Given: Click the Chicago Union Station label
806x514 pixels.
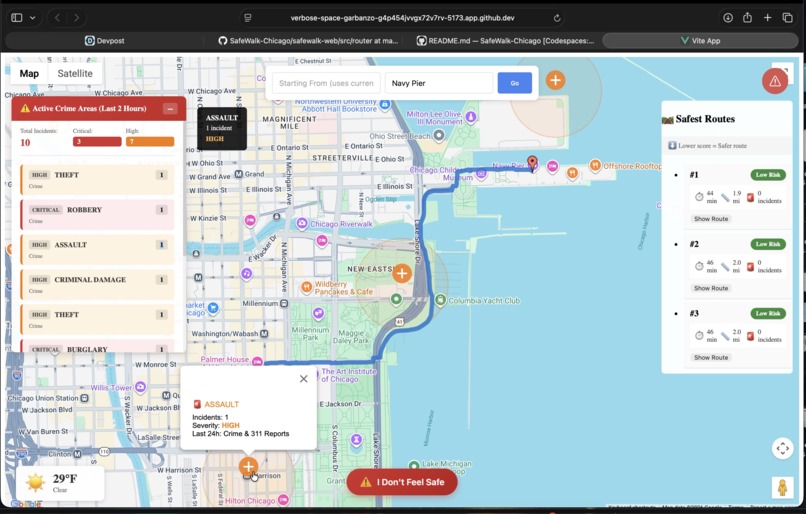Looking at the screenshot, I should click(x=43, y=398).
